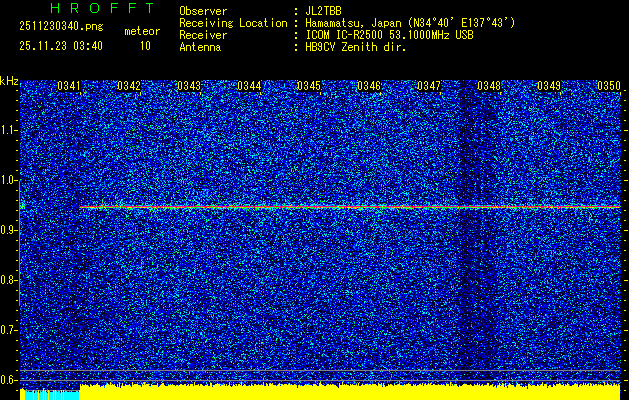Click the 0349 time label

pyautogui.click(x=549, y=86)
